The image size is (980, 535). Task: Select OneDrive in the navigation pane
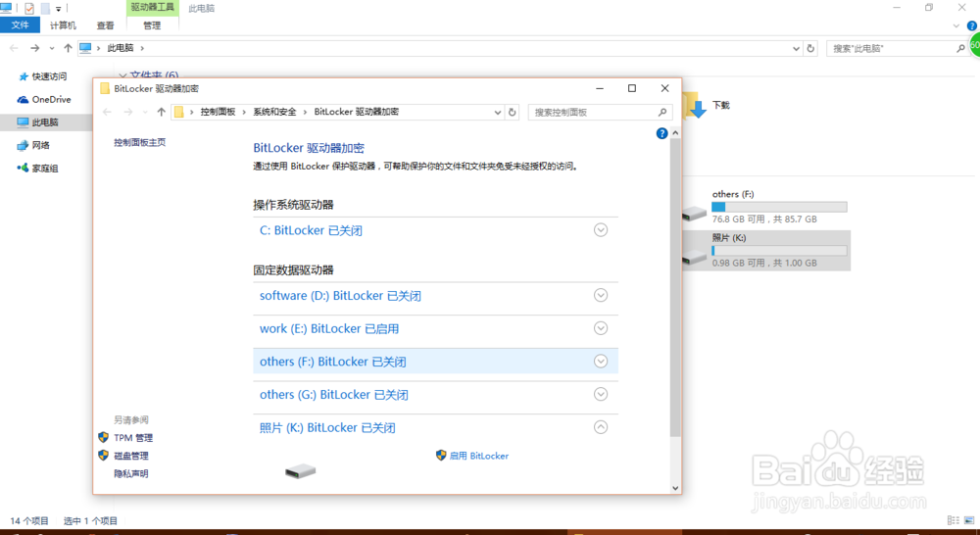pos(44,99)
